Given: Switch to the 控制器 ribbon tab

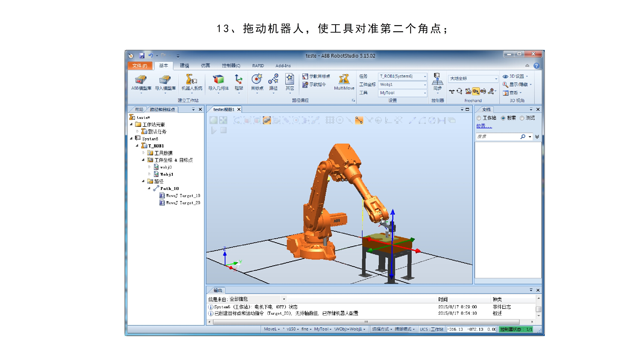Looking at the screenshot, I should (x=231, y=66).
